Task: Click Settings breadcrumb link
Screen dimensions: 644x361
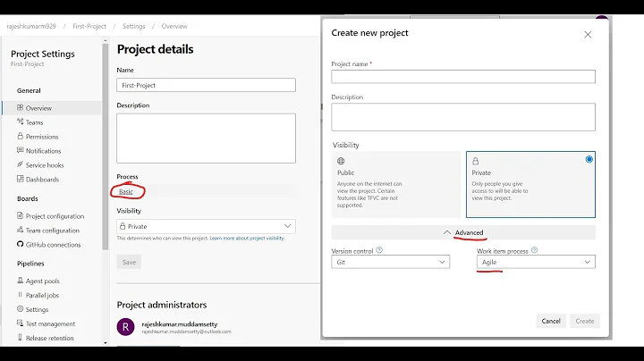Action: click(134, 26)
